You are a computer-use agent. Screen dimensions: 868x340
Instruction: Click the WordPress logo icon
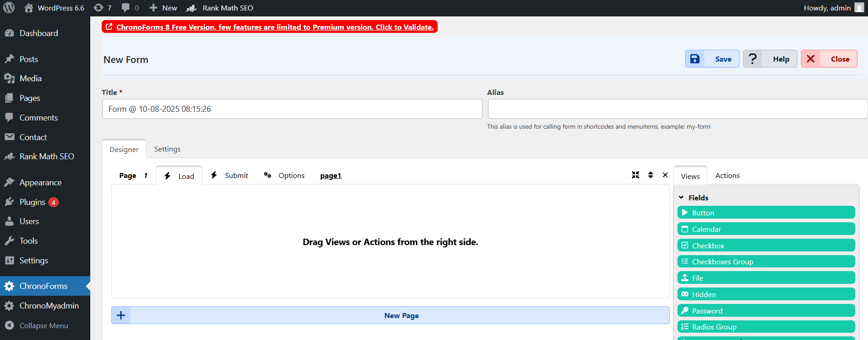[9, 8]
